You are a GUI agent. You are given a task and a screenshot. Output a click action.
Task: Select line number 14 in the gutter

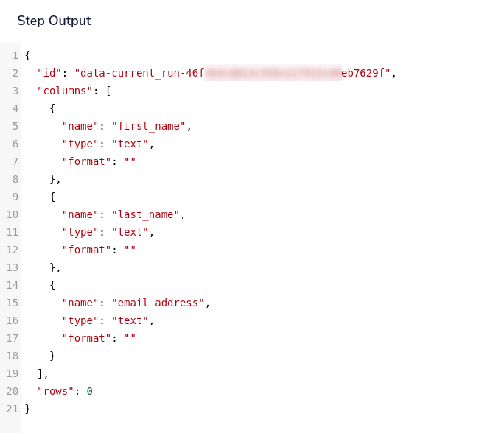click(12, 285)
